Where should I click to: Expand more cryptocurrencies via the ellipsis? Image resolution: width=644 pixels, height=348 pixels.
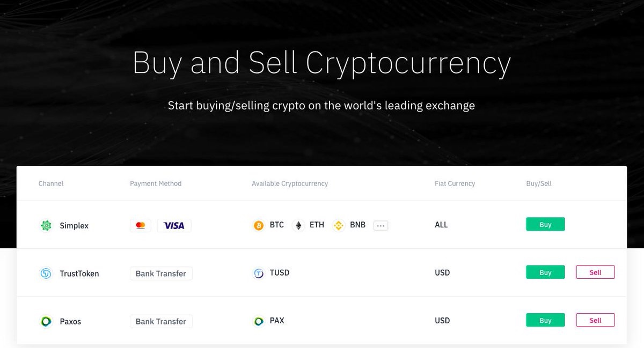[x=380, y=225]
